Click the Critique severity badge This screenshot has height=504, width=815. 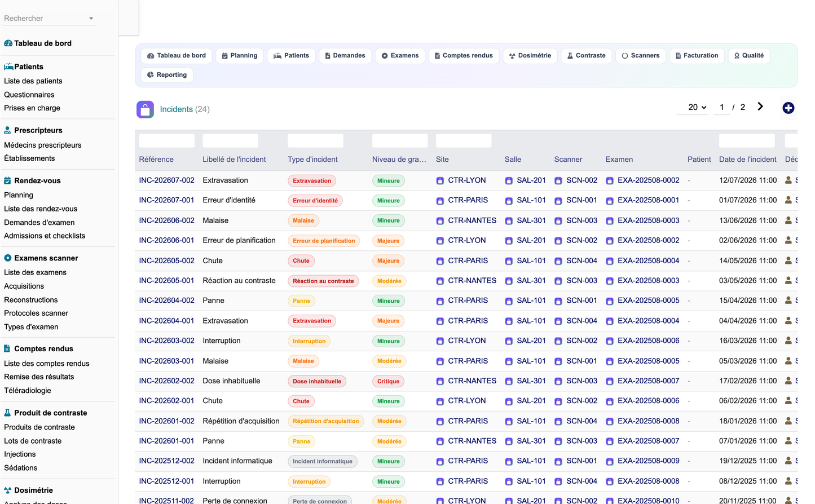388,382
